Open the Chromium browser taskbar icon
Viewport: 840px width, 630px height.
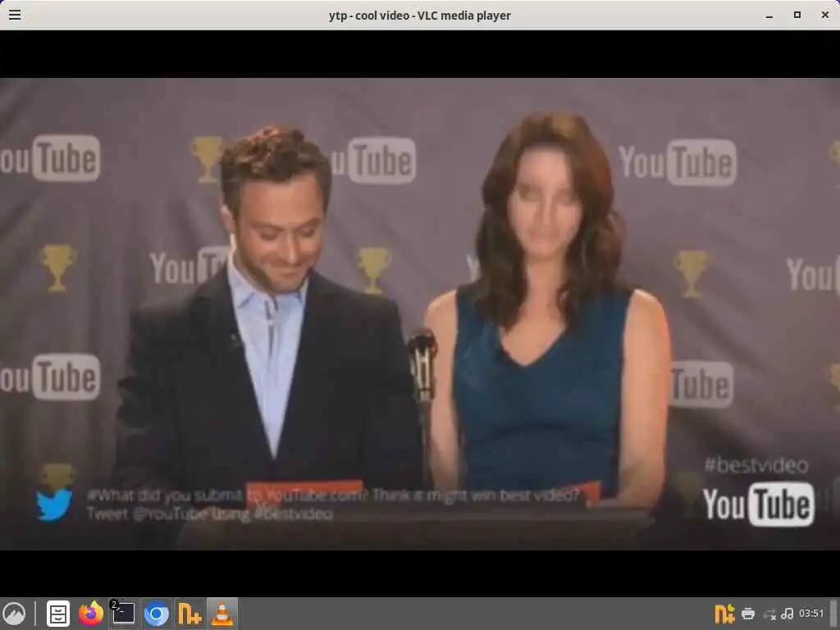tap(157, 614)
